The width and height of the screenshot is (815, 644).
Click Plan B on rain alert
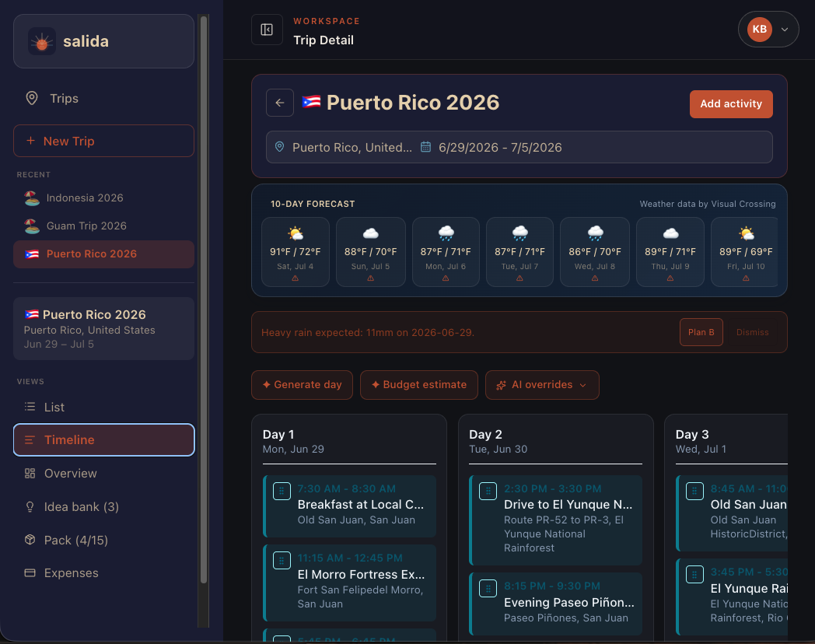pos(701,332)
